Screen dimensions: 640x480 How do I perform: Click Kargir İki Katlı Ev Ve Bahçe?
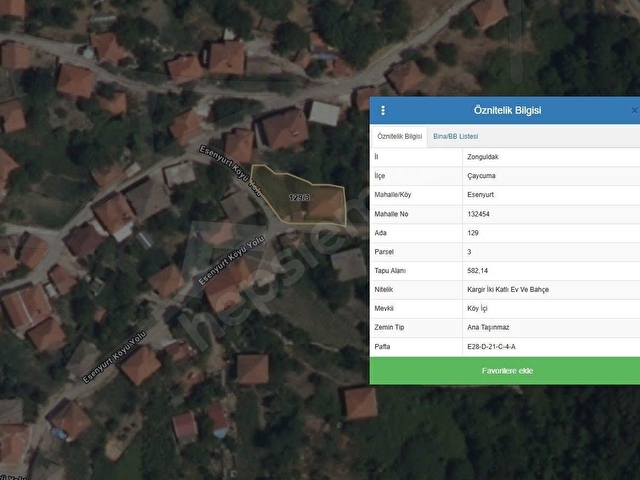point(508,289)
